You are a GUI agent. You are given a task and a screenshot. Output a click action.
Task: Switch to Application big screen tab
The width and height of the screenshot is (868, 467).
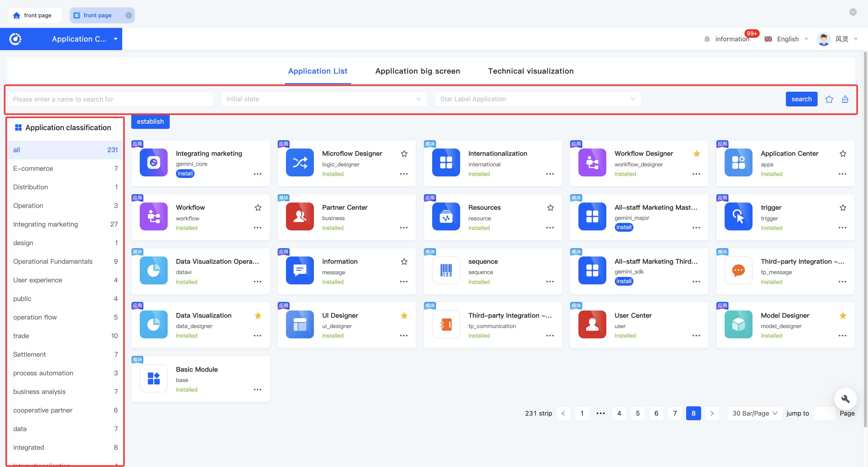coord(417,71)
